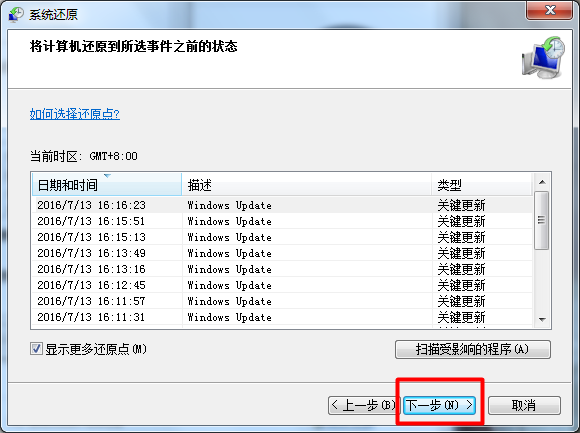Screen dimensions: 580x433
Task: Select restore point 2016/7/13 16:11:31
Action: (x=283, y=317)
